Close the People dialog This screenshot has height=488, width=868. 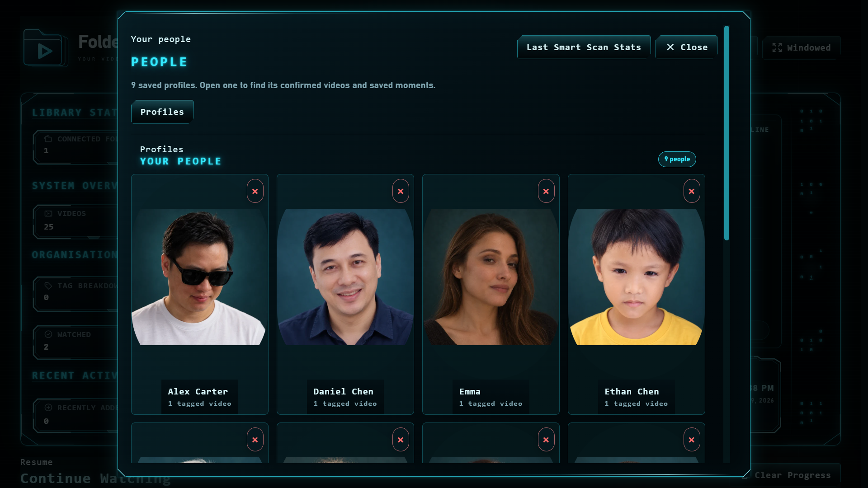[686, 47]
